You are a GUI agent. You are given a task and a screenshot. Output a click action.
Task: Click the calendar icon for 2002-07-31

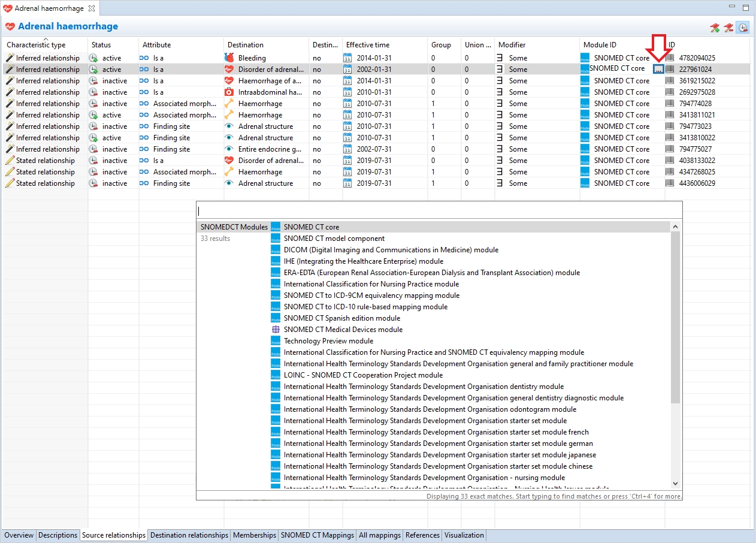pyautogui.click(x=347, y=149)
